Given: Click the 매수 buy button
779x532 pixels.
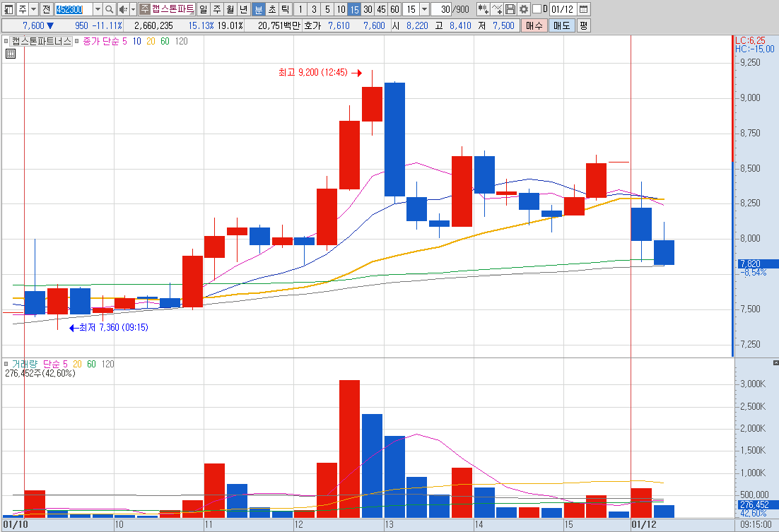Looking at the screenshot, I should (534, 25).
